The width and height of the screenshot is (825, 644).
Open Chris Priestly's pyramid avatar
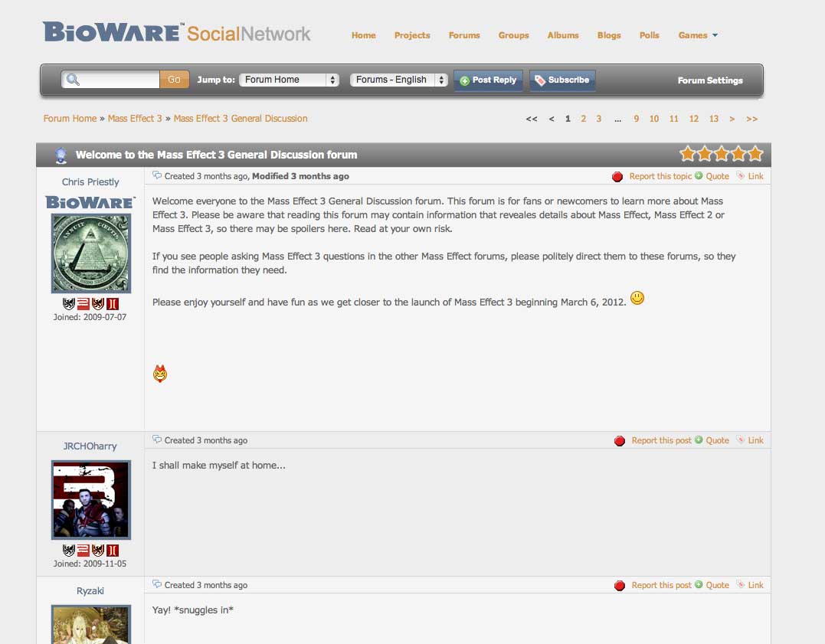(x=91, y=253)
